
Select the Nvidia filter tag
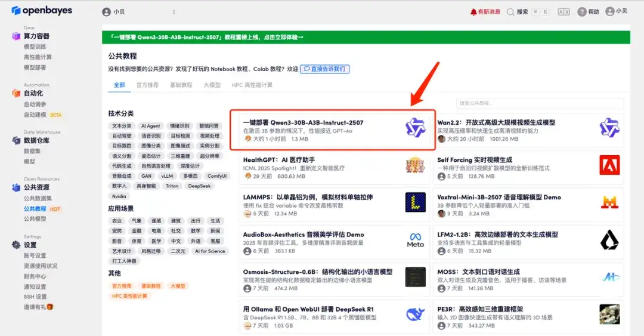(x=119, y=196)
